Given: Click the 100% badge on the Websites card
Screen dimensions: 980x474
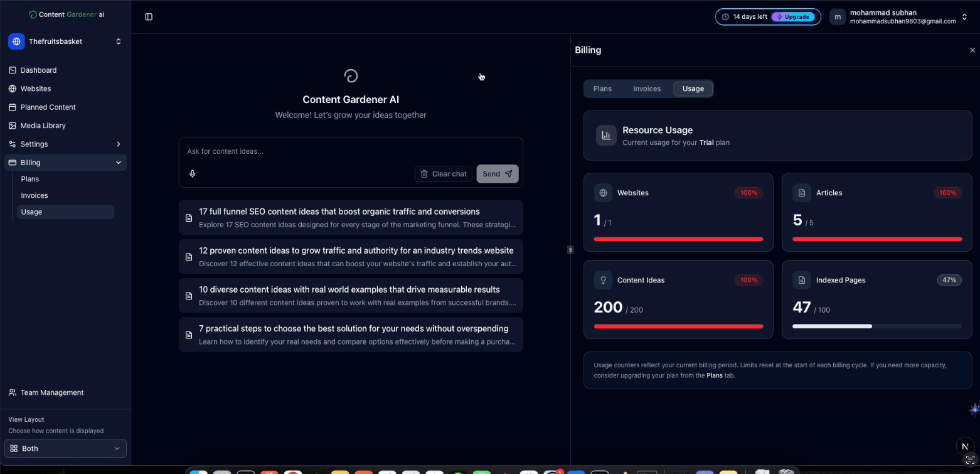Looking at the screenshot, I should [749, 193].
